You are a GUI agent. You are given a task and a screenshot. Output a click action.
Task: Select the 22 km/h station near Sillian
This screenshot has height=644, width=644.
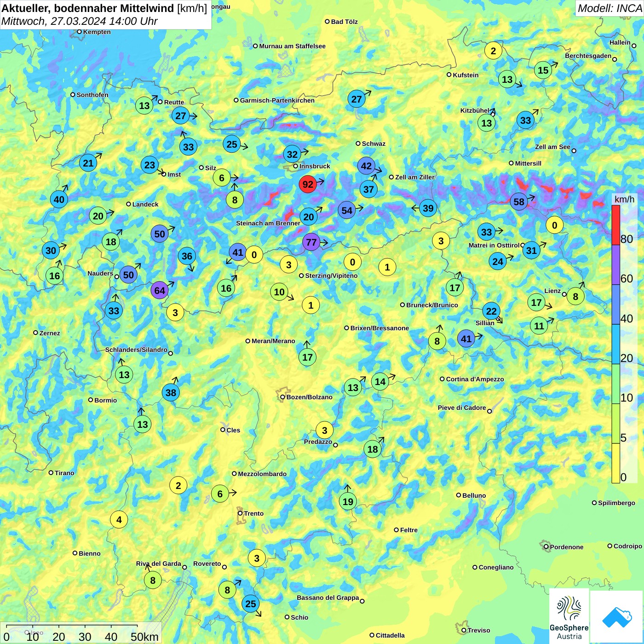(x=491, y=311)
